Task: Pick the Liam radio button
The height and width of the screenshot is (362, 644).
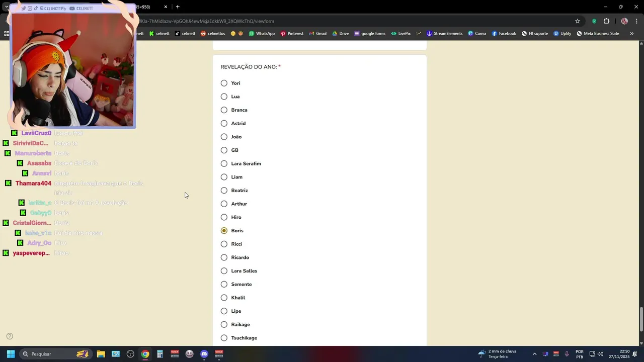Action: pos(224,177)
